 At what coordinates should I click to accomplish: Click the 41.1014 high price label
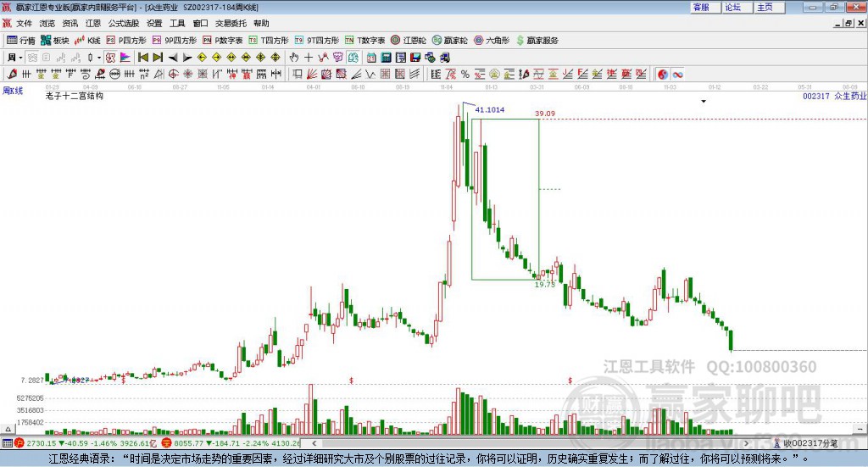click(x=490, y=109)
